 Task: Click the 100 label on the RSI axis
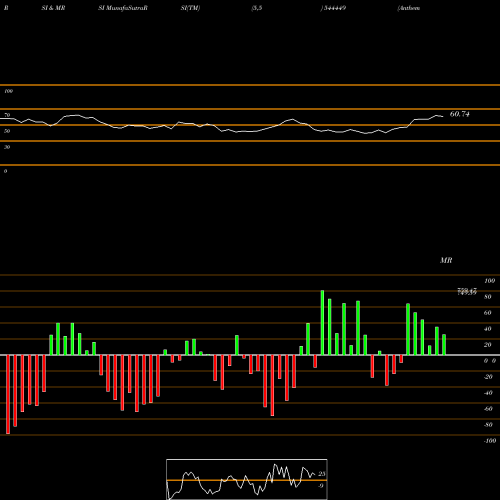coord(8,91)
